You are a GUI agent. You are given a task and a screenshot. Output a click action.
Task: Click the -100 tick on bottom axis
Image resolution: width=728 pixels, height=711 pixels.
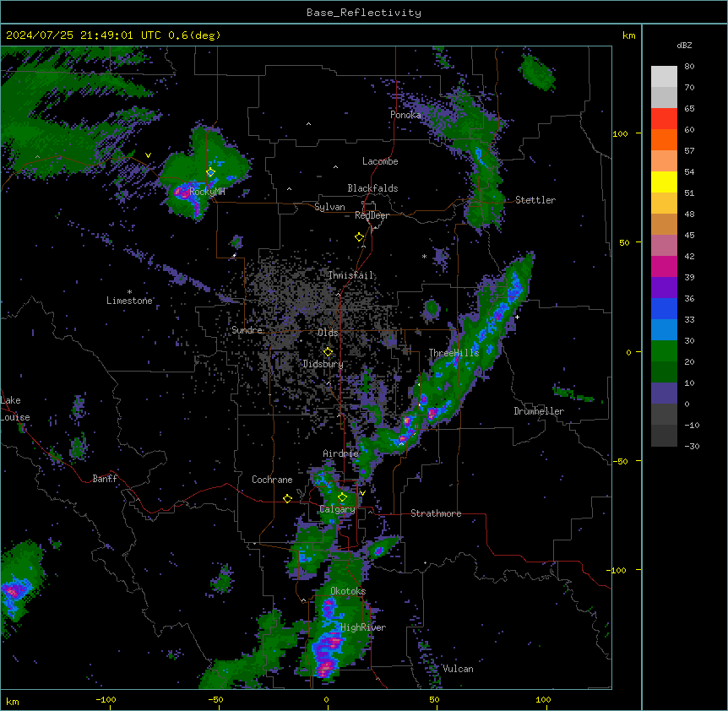coord(106,699)
